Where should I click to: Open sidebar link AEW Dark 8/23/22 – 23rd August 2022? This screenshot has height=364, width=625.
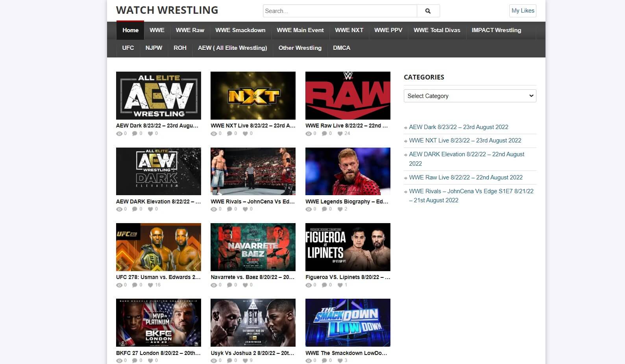coord(459,127)
